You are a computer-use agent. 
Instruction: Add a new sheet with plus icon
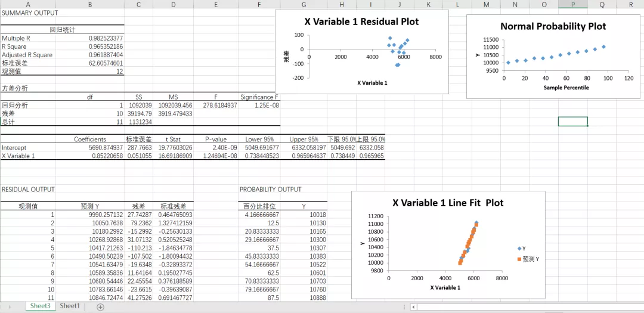(x=100, y=307)
